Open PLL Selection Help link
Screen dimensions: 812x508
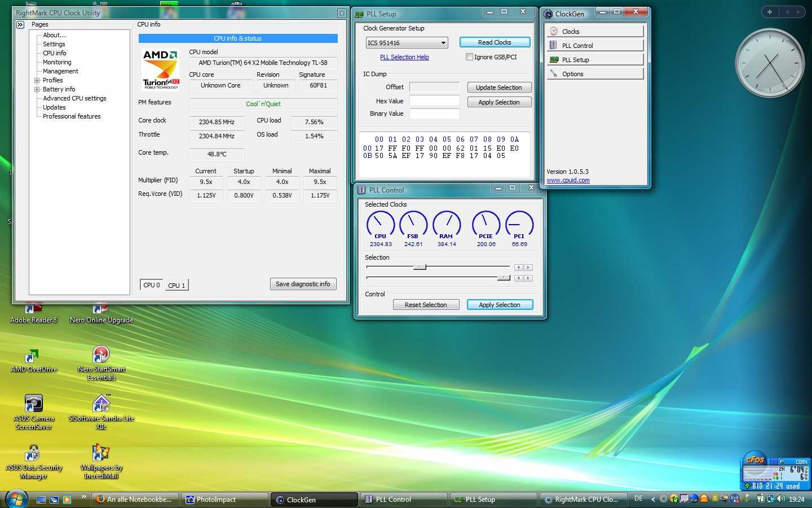click(404, 57)
